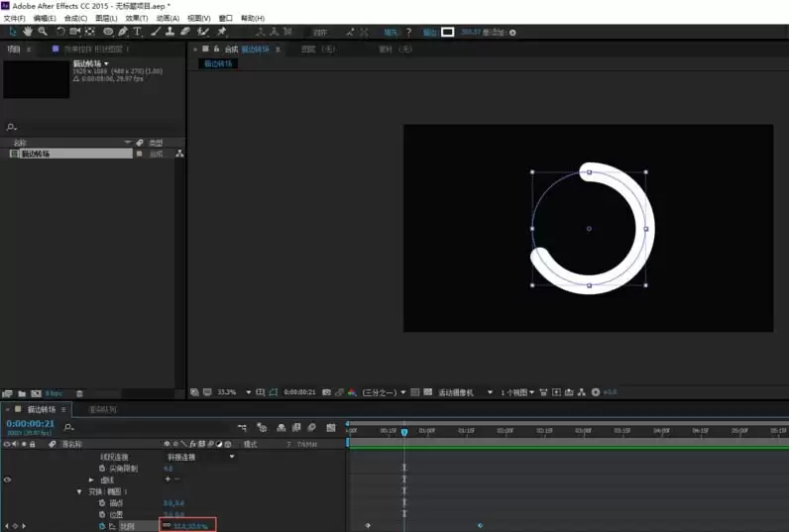The image size is (789, 532).
Task: Select the Type text tool
Action: pos(138,32)
